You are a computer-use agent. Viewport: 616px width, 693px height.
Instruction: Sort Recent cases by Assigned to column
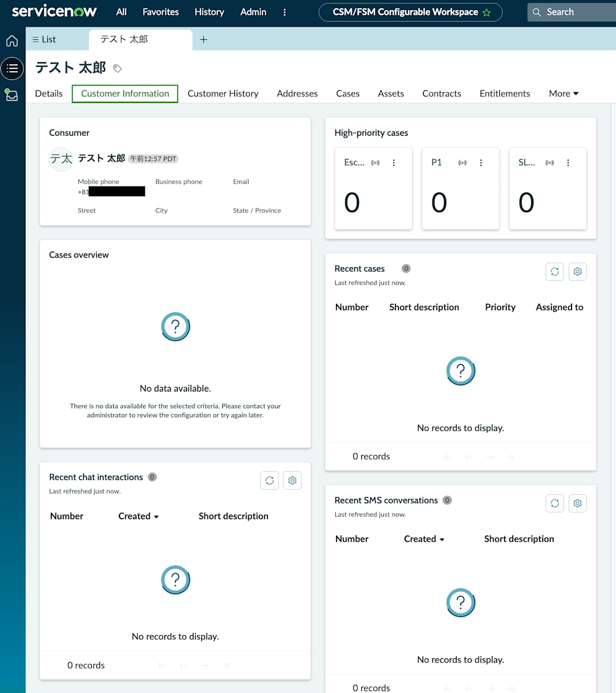click(x=559, y=307)
